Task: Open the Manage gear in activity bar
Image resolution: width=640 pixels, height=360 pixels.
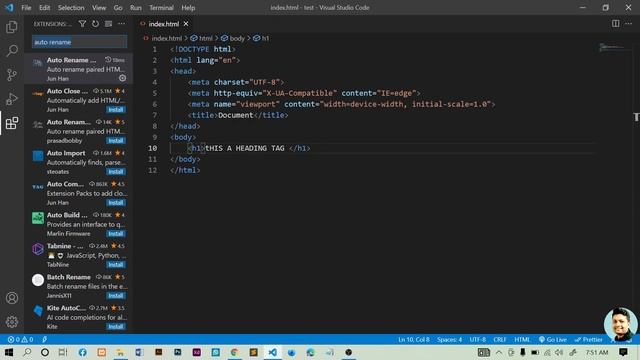Action: pyautogui.click(x=12, y=322)
